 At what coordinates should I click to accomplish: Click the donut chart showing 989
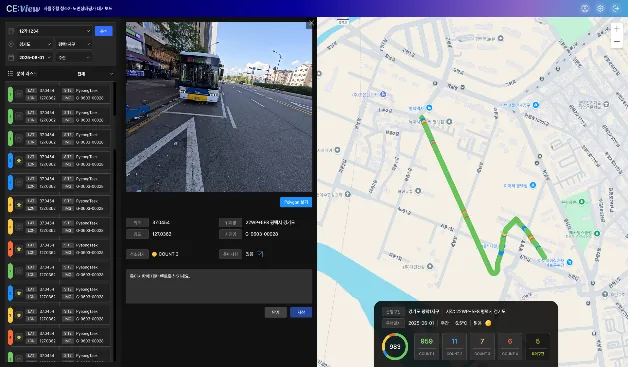pyautogui.click(x=395, y=346)
